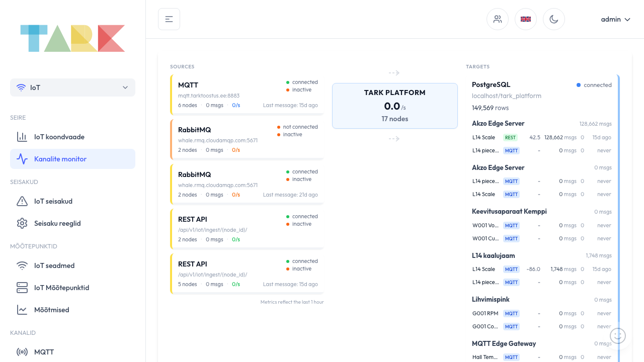Select Kanalite monitor in sidebar
This screenshot has height=362, width=644.
point(60,159)
